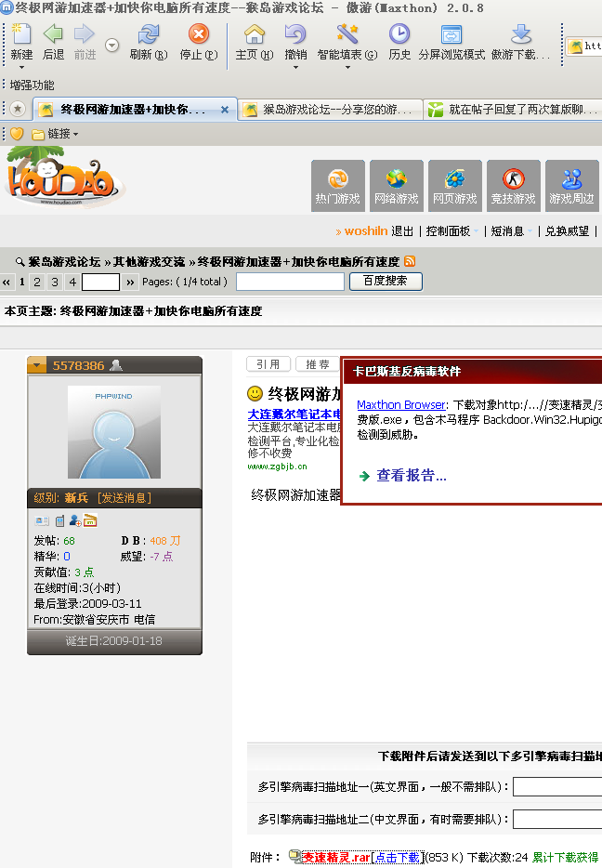The width and height of the screenshot is (602, 868).
Task: Click 发送消息 under user avatar
Action: click(124, 498)
